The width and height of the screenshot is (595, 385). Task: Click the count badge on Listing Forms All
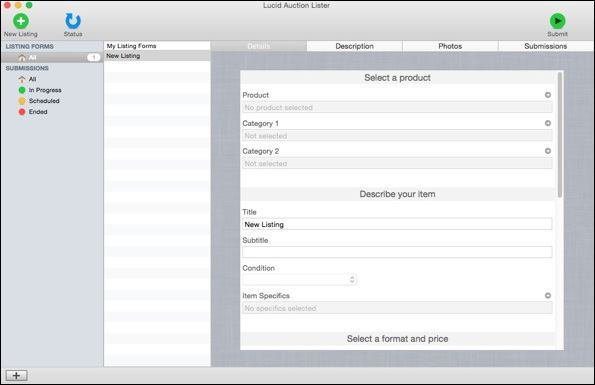pyautogui.click(x=94, y=57)
